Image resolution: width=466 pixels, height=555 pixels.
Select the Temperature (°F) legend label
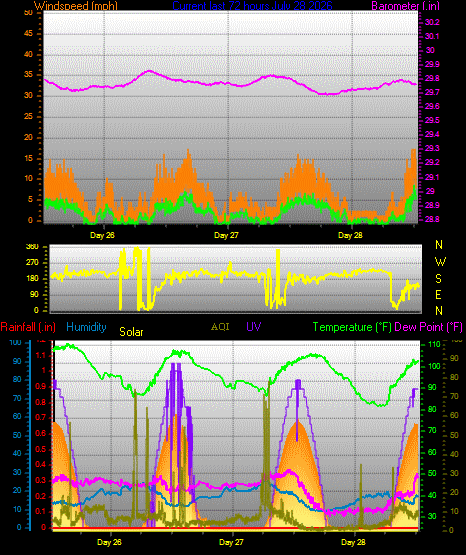(x=352, y=327)
